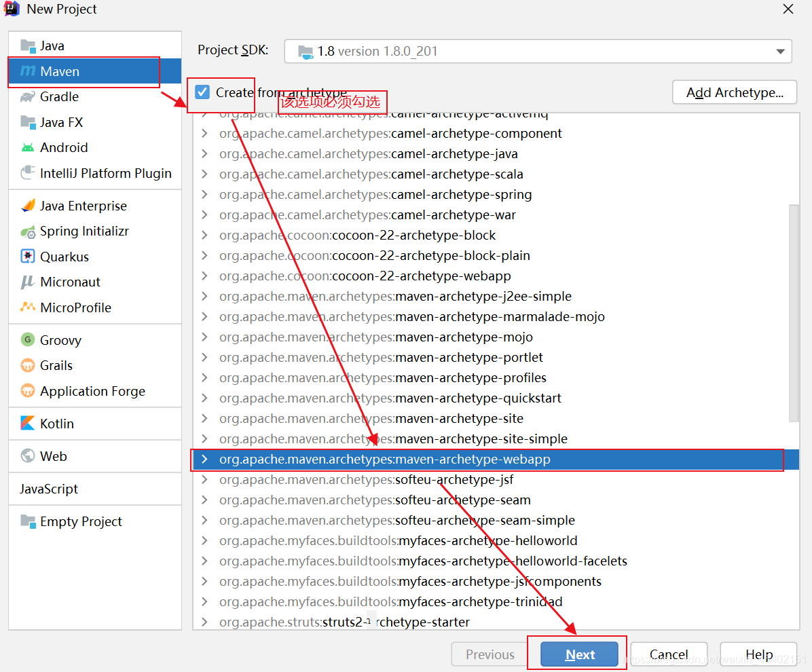
Task: Click the Quarkus icon
Action: pyautogui.click(x=27, y=257)
